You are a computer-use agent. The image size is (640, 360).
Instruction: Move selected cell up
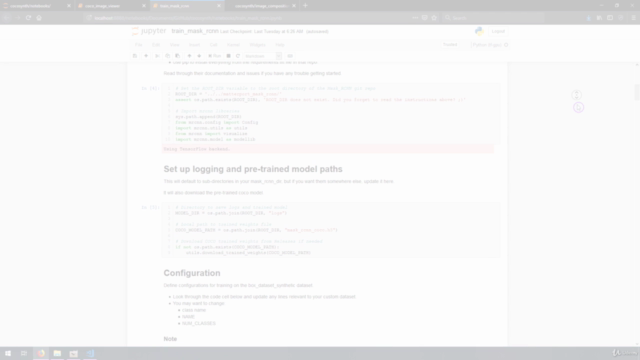189,56
